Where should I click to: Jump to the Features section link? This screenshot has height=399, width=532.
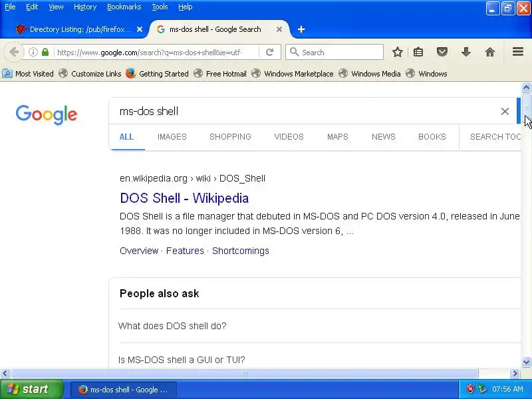click(x=185, y=251)
